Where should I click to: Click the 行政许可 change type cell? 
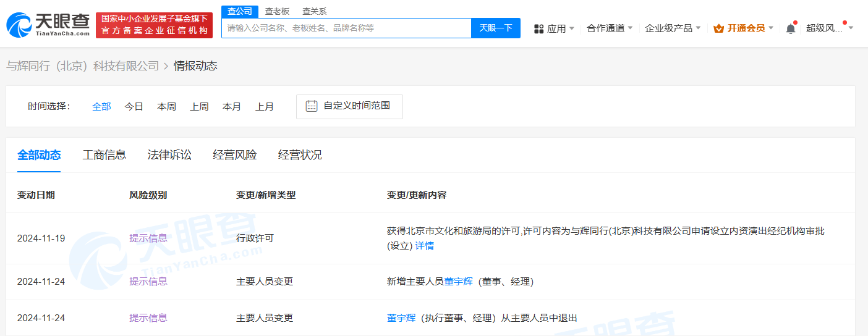click(255, 238)
